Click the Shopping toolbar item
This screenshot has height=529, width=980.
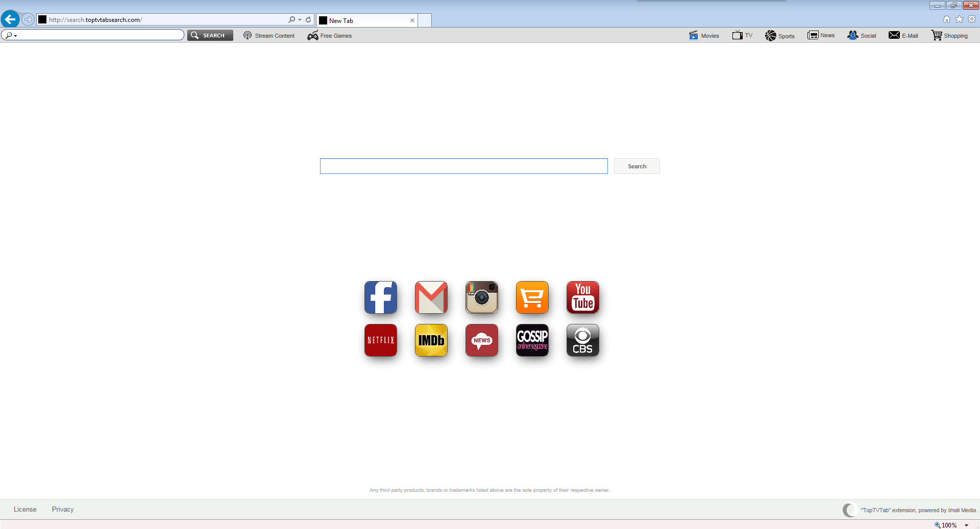tap(949, 35)
